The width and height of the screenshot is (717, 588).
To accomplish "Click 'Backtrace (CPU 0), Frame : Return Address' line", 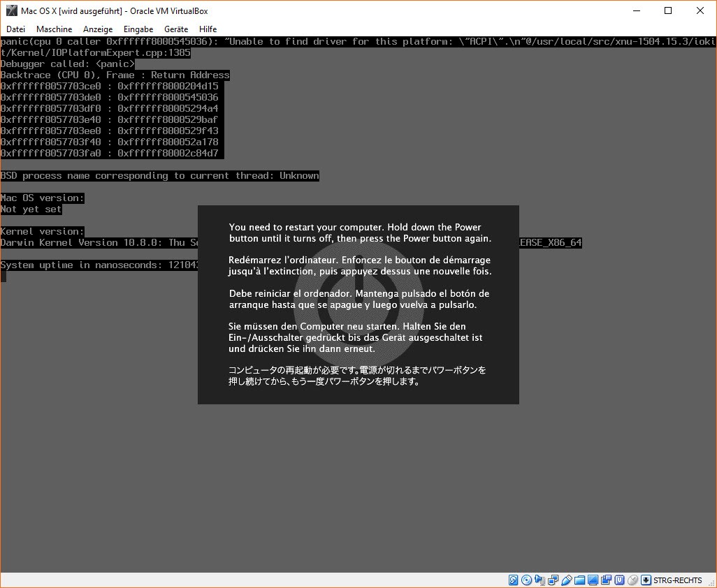I will [115, 75].
